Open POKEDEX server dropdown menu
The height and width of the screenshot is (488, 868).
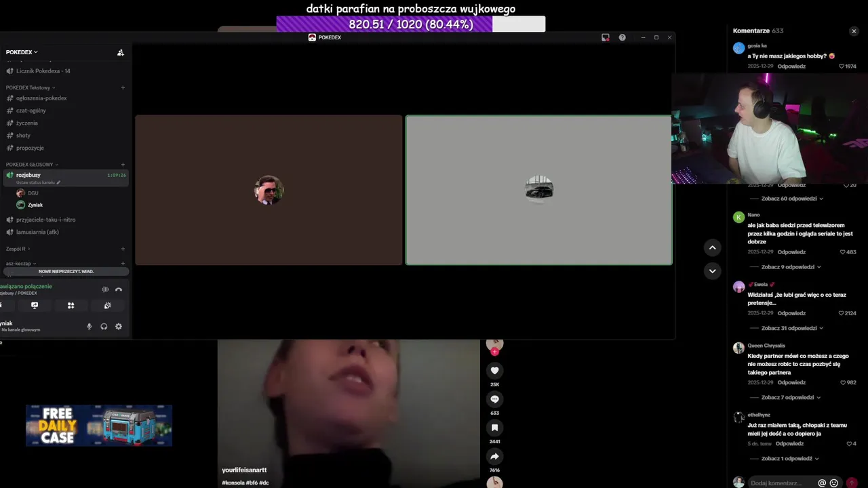point(22,52)
